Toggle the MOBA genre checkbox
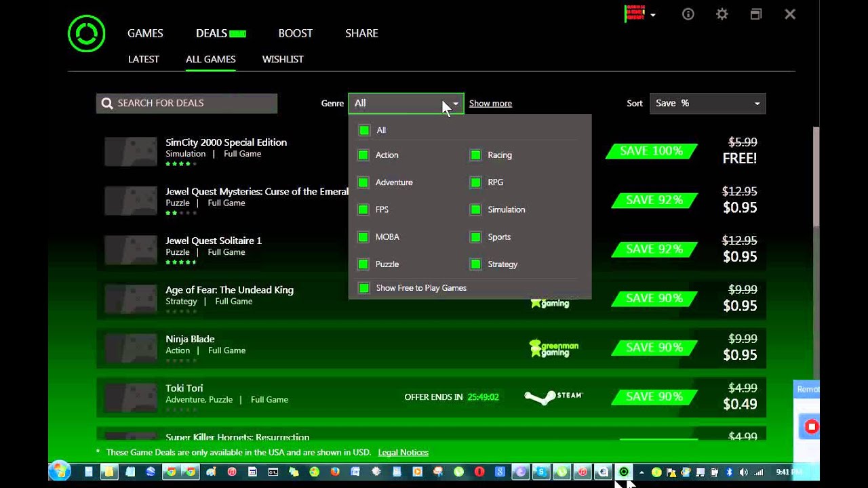868x488 pixels. click(x=363, y=237)
